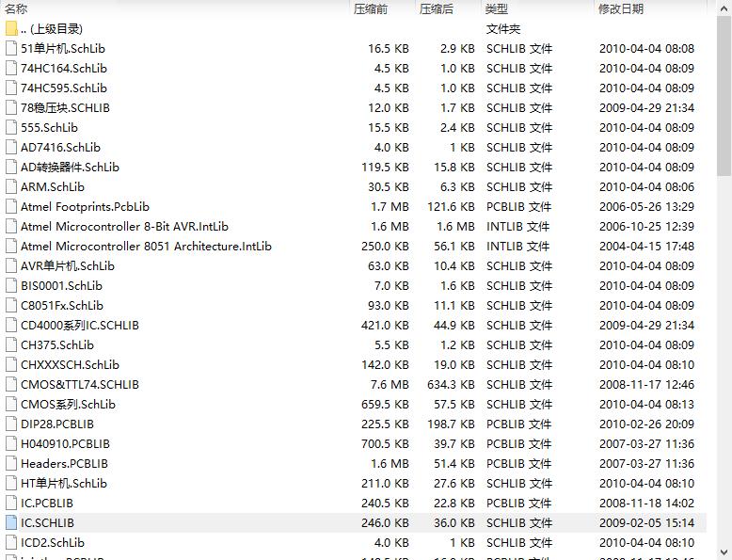Screen dimensions: 732x560
Task: Select file icon for 78稳压块.SCHLIB
Action: coord(11,108)
